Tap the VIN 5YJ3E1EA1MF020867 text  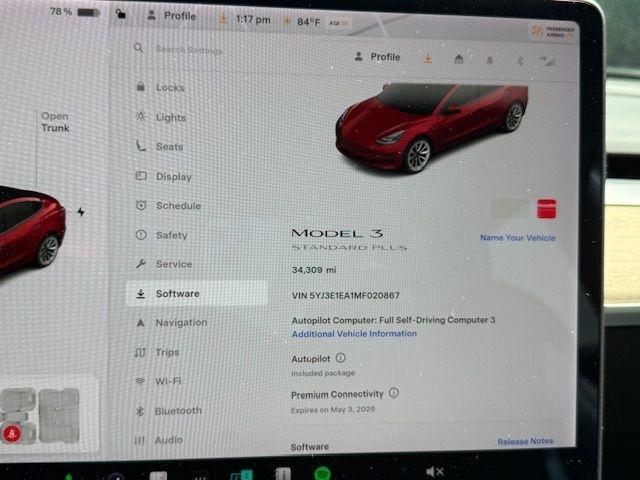(x=346, y=295)
